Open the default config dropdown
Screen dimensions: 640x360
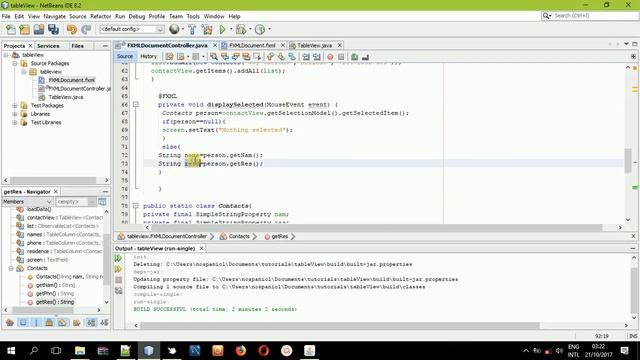(x=132, y=29)
